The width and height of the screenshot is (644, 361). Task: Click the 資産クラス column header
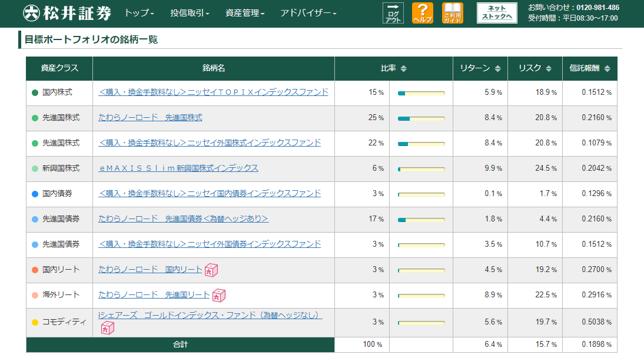[x=59, y=68]
